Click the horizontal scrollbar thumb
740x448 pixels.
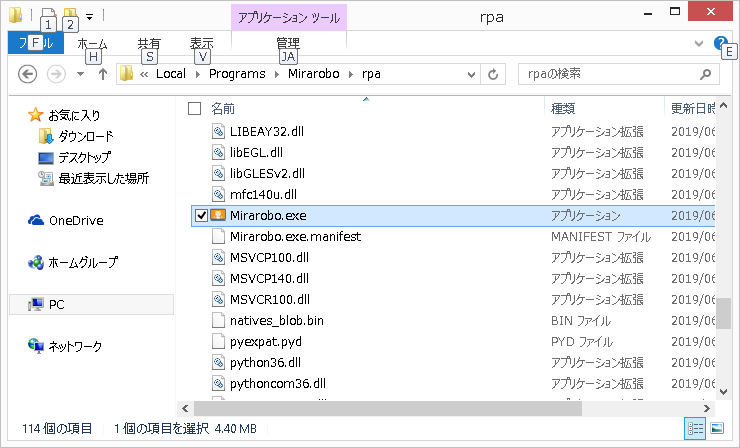pos(388,408)
